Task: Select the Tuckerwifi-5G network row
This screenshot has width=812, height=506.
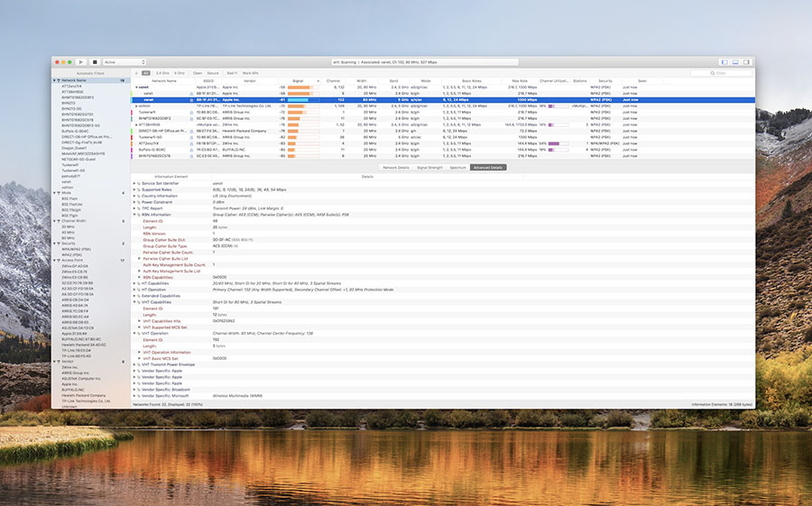Action: tap(443, 137)
